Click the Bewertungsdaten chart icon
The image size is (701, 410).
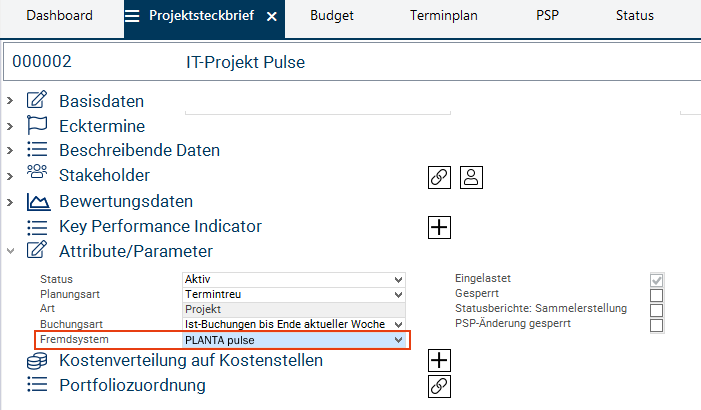(37, 202)
